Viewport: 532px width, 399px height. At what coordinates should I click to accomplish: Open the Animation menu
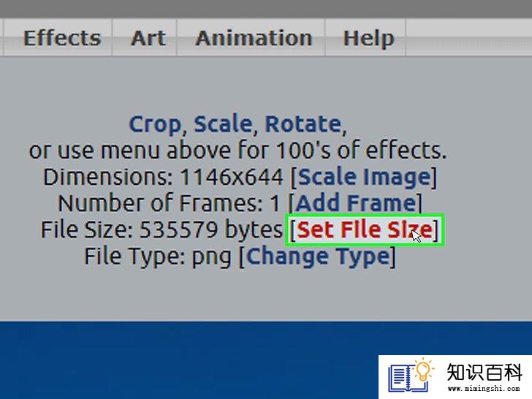[x=254, y=38]
